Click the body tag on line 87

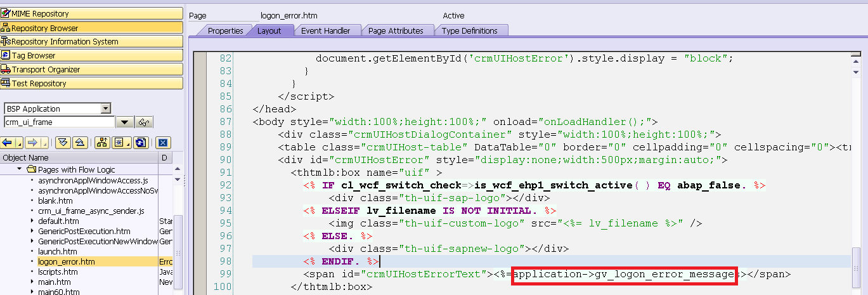(x=455, y=121)
